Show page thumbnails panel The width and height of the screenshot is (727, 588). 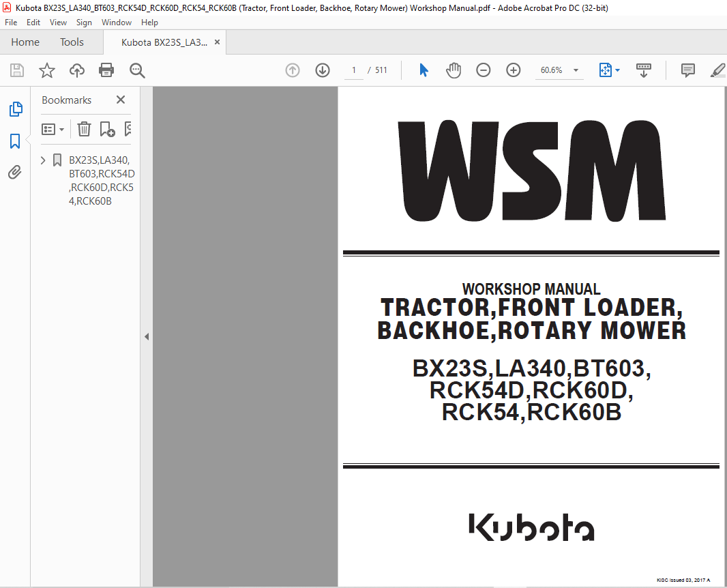pos(15,109)
